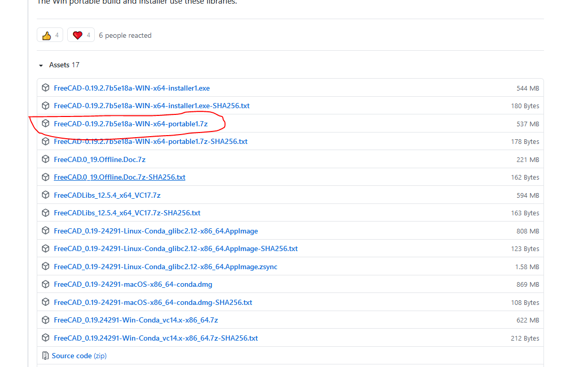588x367 pixels.
Task: Click package icon beside AppImage-SHA256.txt
Action: pos(46,248)
